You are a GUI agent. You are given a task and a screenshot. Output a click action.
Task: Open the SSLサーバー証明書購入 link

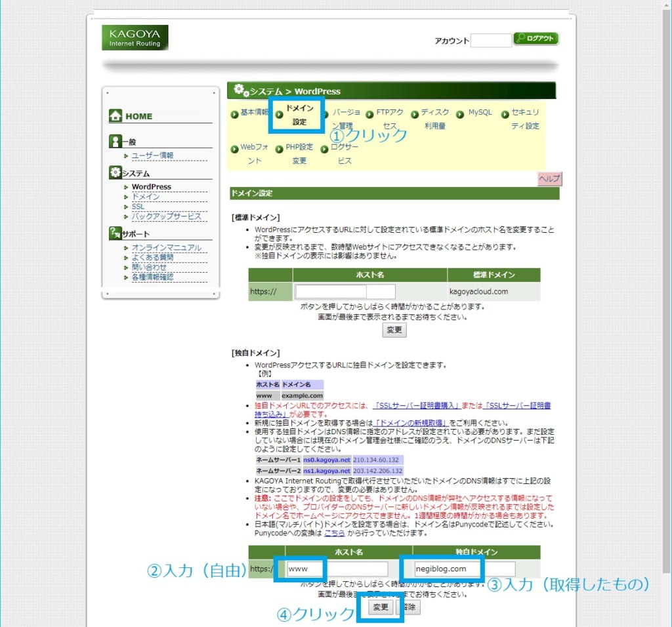coord(415,405)
